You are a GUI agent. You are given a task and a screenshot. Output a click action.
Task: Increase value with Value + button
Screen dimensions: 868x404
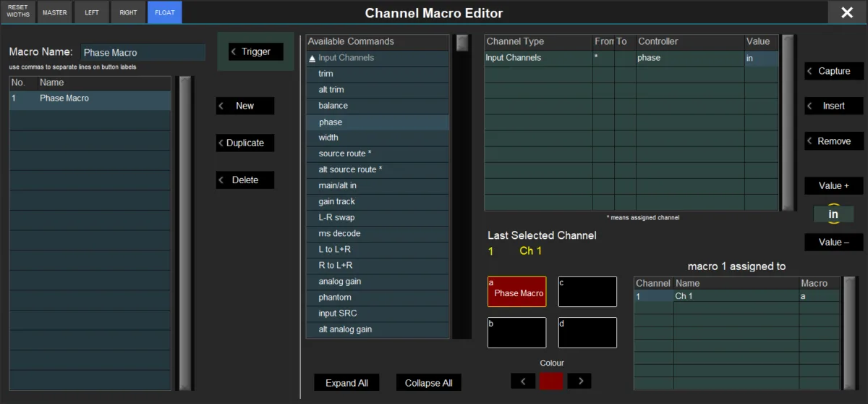pos(834,185)
